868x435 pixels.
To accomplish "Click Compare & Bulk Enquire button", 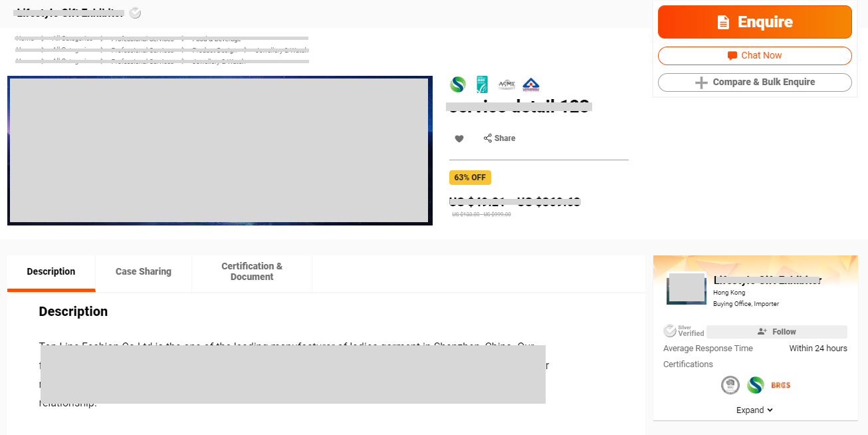I will [x=754, y=82].
